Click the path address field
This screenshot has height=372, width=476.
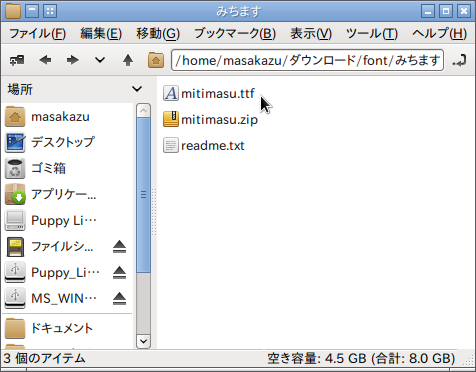tap(307, 60)
